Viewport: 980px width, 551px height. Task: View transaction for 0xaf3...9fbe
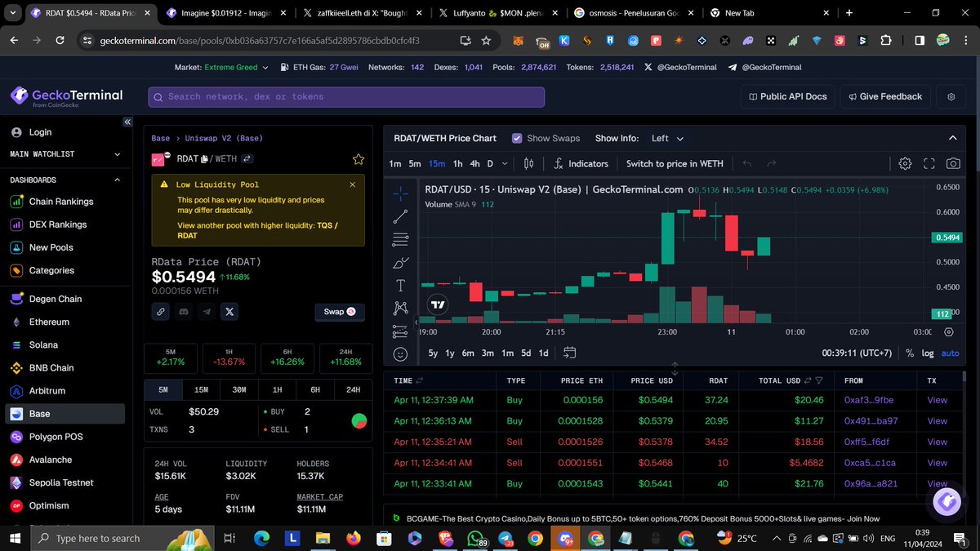point(938,400)
